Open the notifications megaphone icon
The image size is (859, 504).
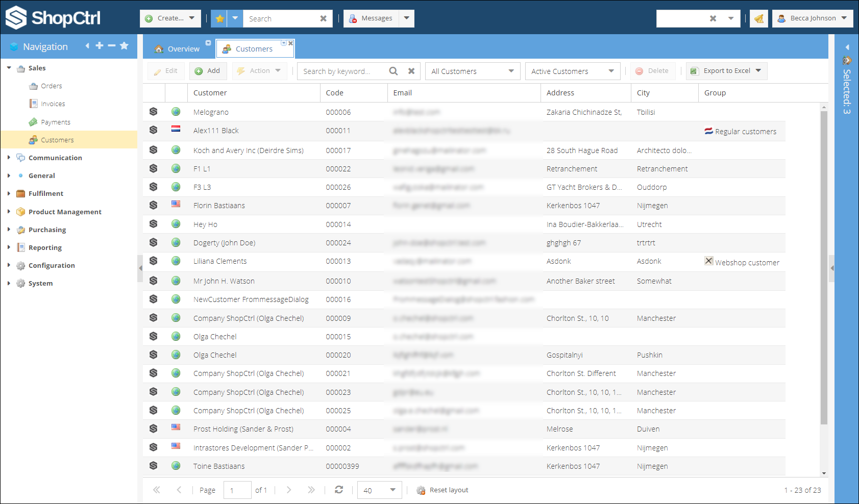(x=759, y=18)
